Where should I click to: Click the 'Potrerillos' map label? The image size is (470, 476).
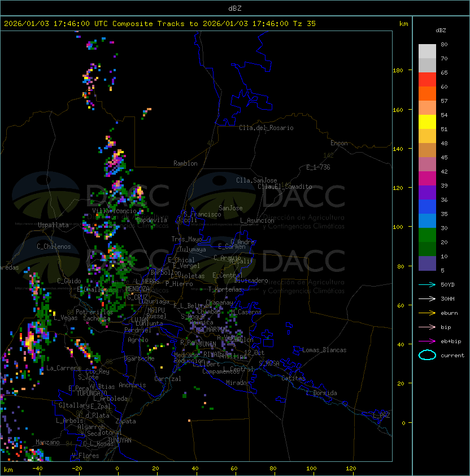click(x=94, y=312)
